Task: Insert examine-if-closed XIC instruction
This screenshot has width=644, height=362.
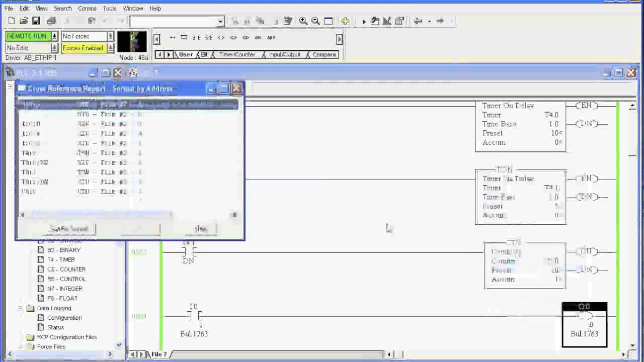Action: click(x=196, y=38)
